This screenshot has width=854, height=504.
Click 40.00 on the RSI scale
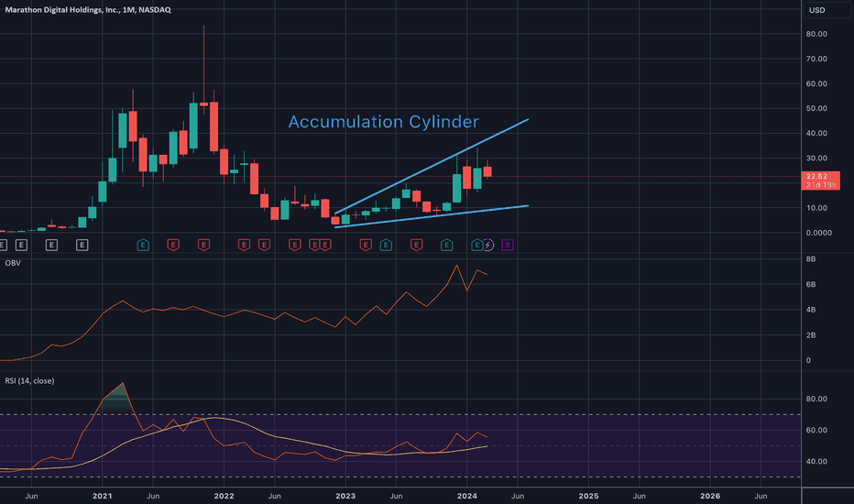pyautogui.click(x=816, y=462)
